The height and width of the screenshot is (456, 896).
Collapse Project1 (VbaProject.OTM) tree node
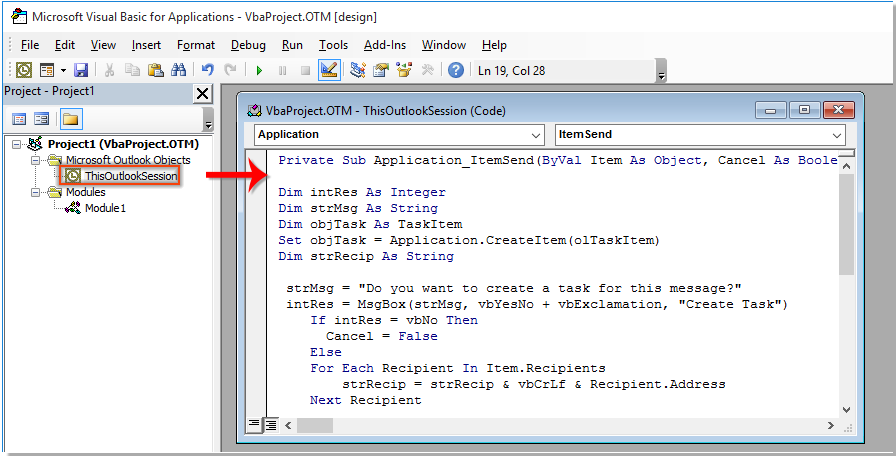16,144
